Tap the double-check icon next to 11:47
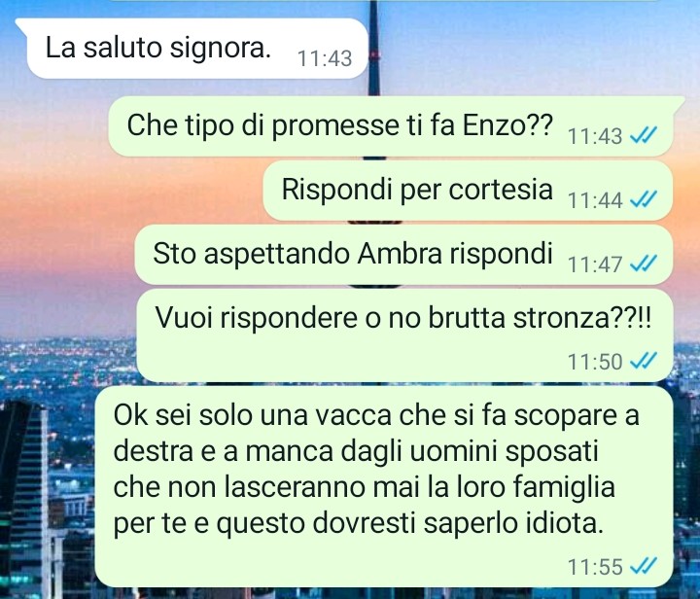700x599 pixels. 644,263
